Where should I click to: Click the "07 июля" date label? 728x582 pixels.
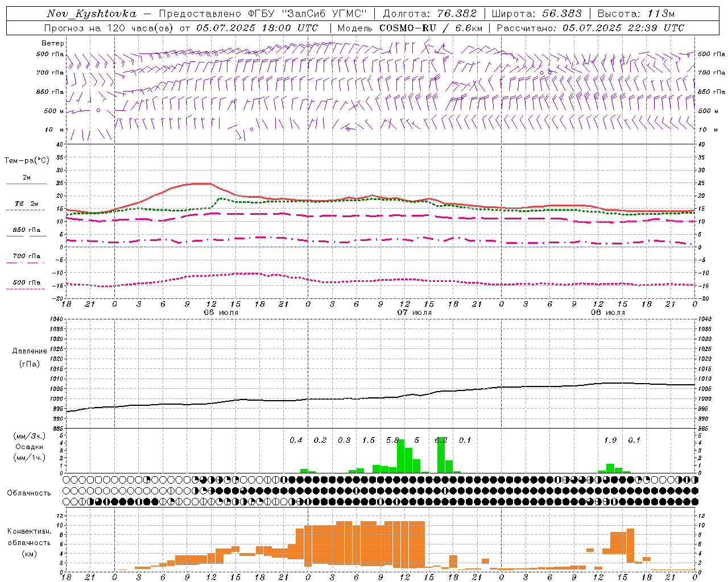pos(415,313)
